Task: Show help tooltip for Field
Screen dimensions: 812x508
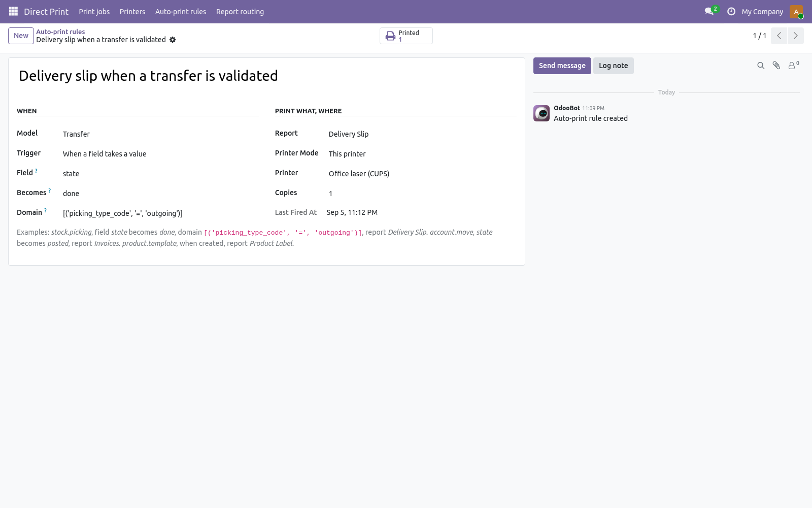Action: pyautogui.click(x=36, y=171)
